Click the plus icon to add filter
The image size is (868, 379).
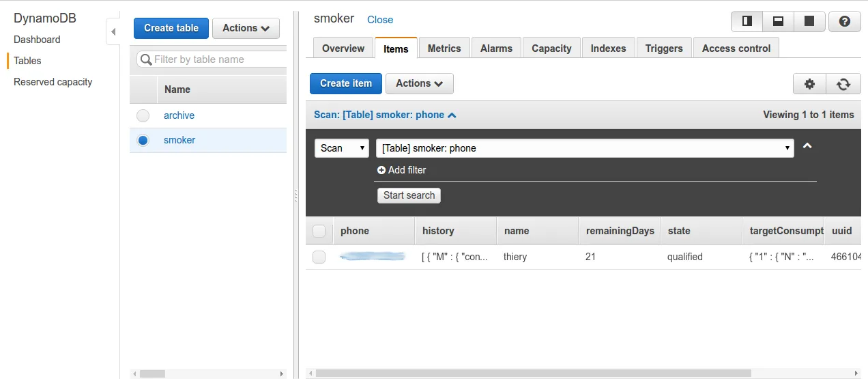click(x=381, y=170)
